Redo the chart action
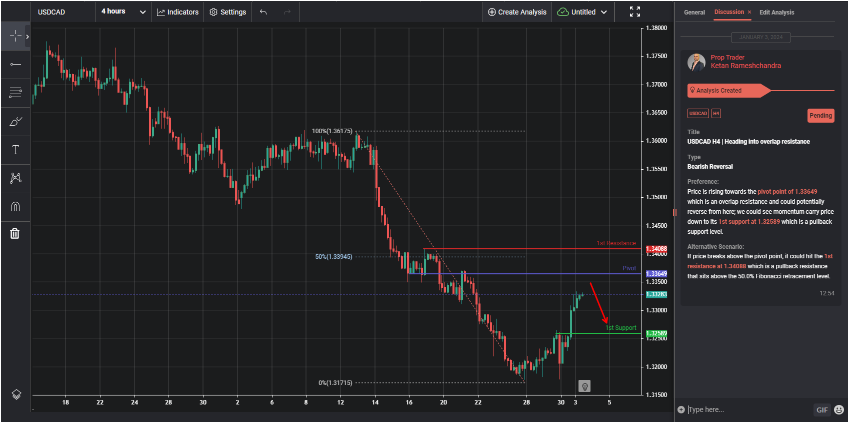The width and height of the screenshot is (848, 422). pos(287,12)
